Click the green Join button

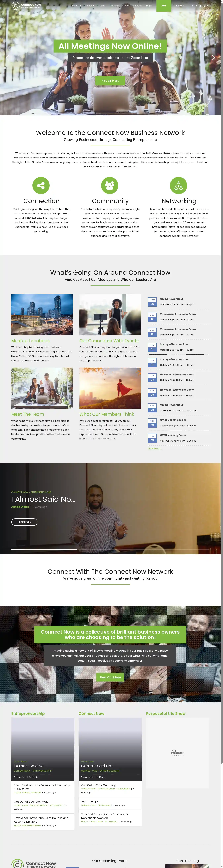tap(164, 6)
